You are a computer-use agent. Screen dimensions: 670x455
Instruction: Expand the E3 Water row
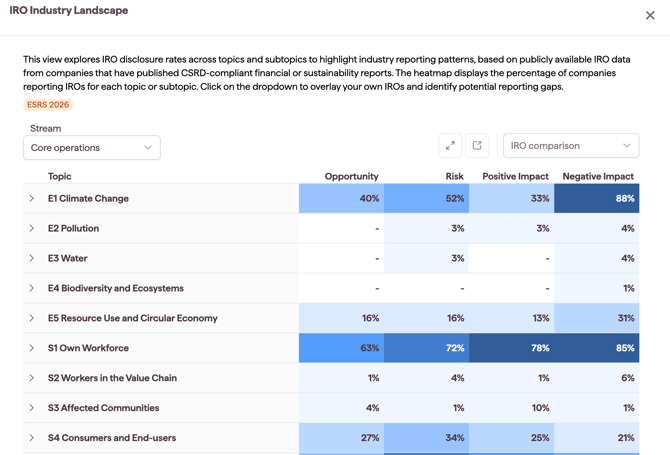[x=32, y=258]
